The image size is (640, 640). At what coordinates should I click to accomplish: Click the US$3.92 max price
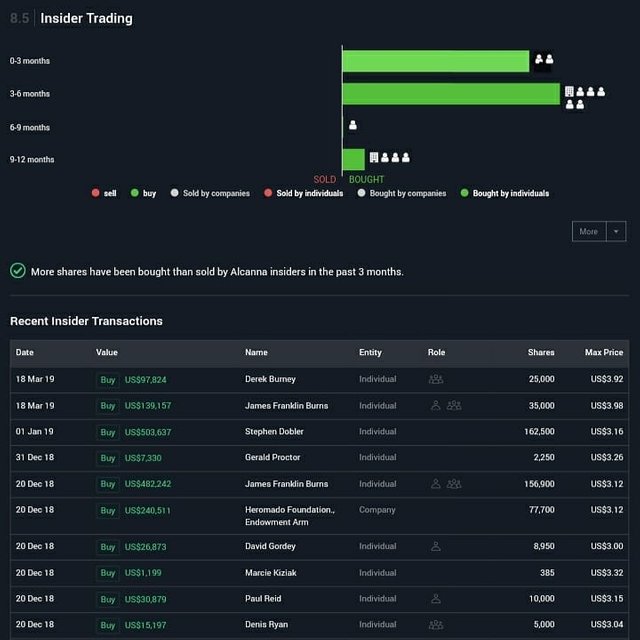(607, 379)
